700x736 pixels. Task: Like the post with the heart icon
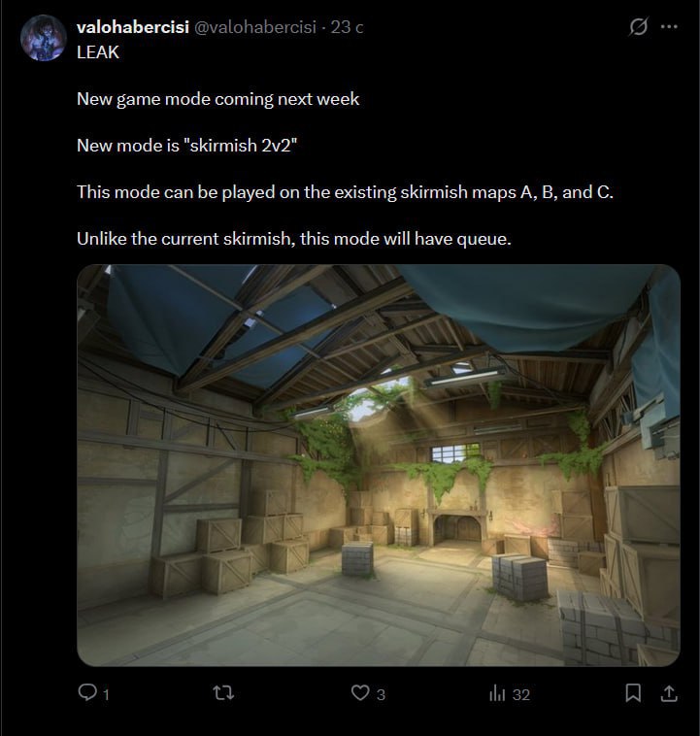(360, 693)
